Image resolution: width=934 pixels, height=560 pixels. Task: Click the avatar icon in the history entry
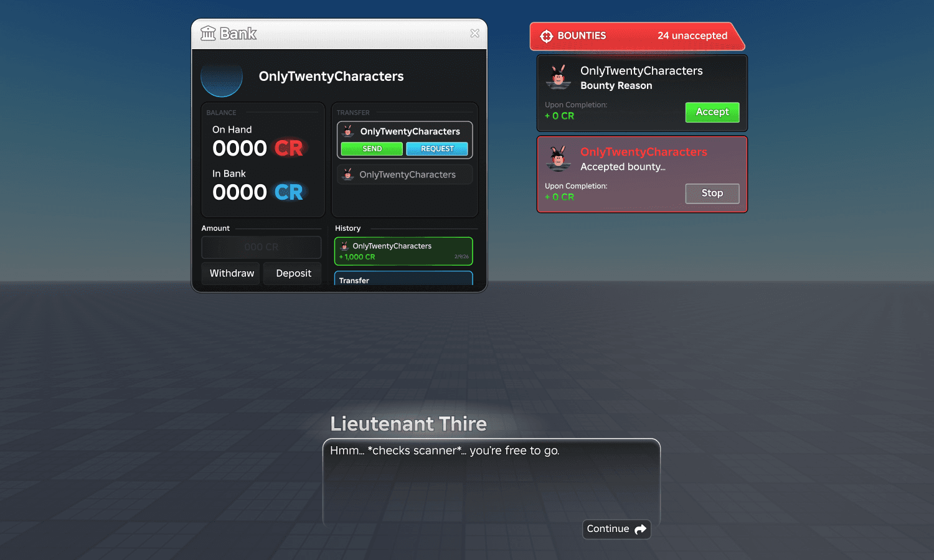pos(344,246)
